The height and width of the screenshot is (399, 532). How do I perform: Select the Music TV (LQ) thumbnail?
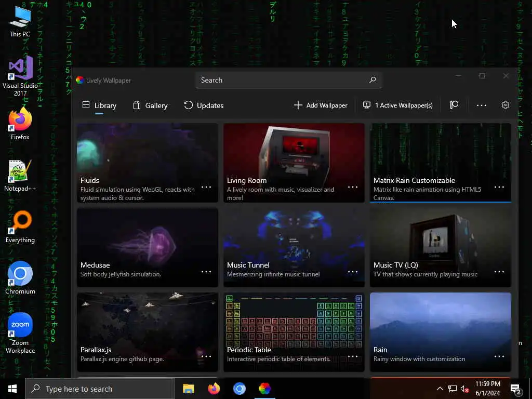point(441,247)
